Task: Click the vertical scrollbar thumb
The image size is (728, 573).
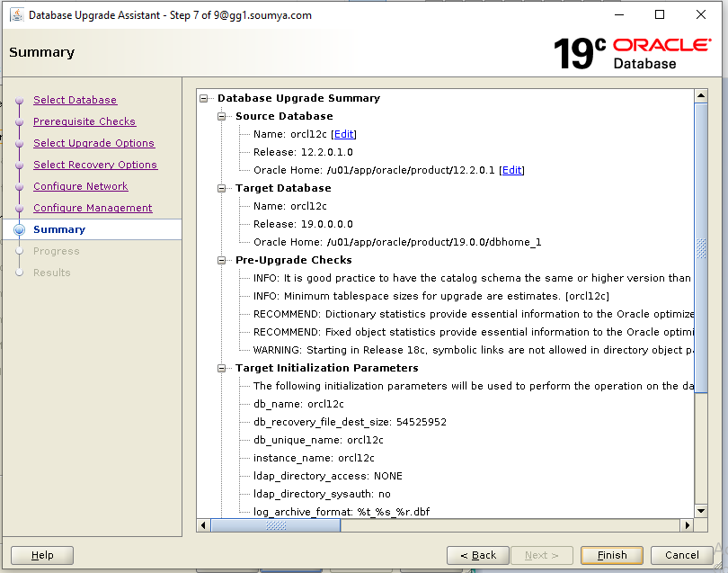Action: [x=701, y=248]
